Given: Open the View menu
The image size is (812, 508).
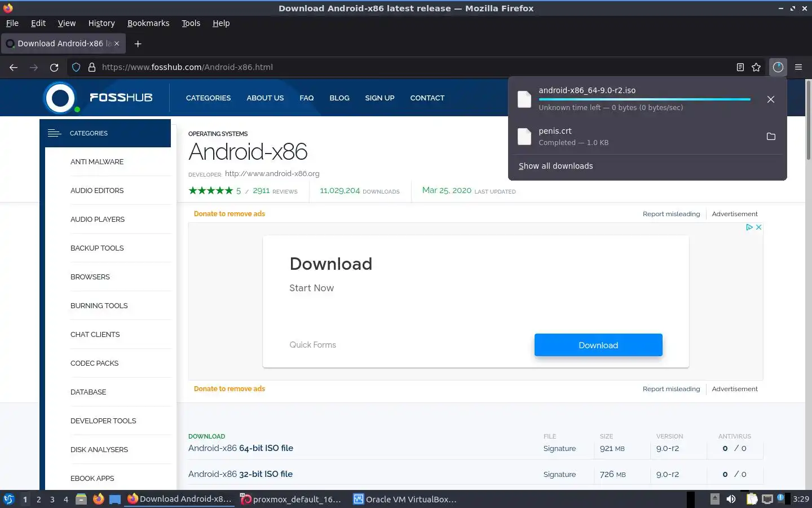Looking at the screenshot, I should click(67, 23).
